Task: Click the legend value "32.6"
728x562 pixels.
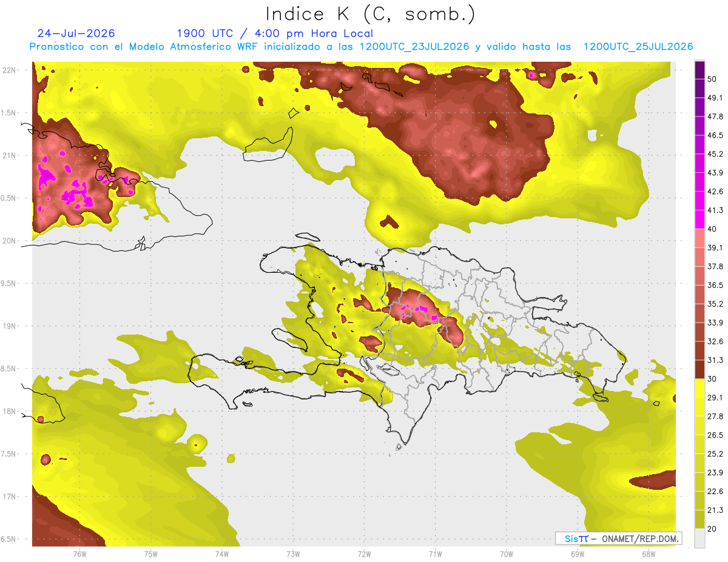Action: pos(715,341)
